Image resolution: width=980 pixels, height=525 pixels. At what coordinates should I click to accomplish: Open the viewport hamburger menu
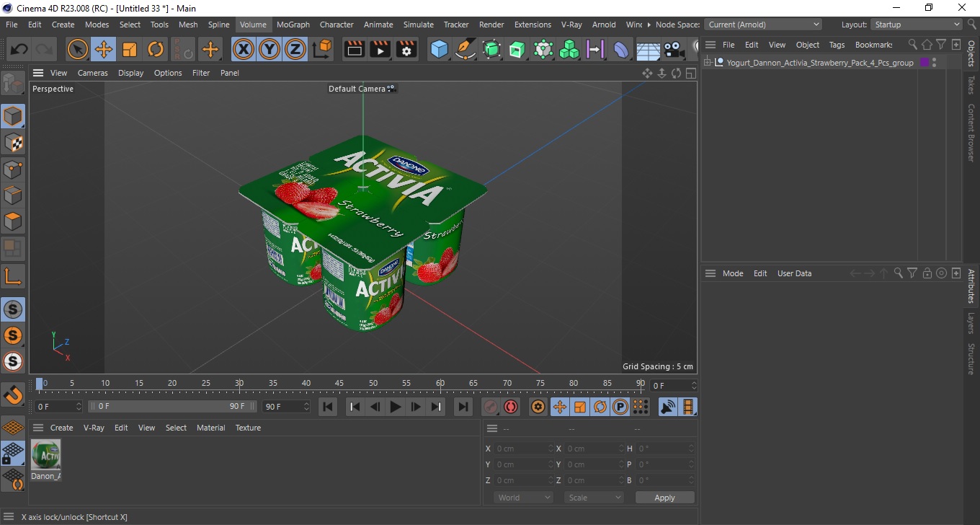pos(38,73)
